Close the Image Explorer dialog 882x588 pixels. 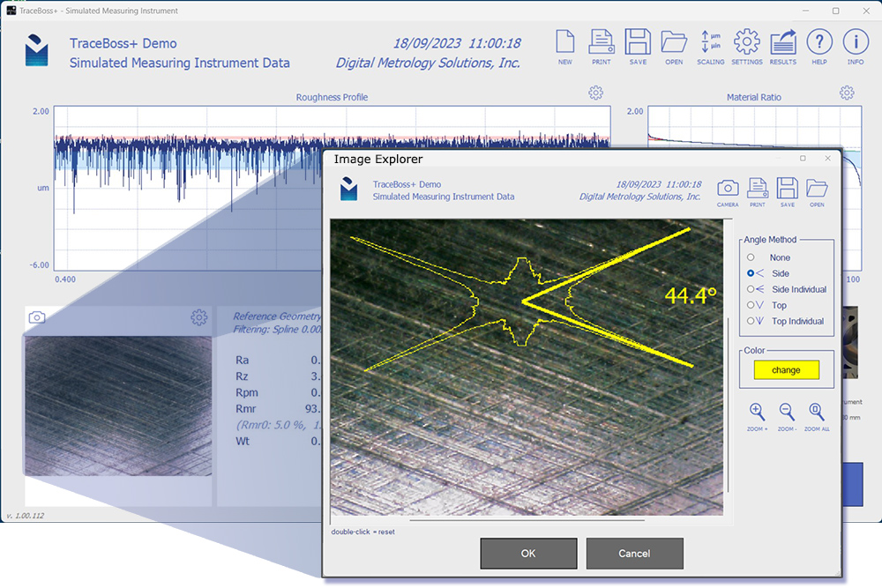point(827,159)
